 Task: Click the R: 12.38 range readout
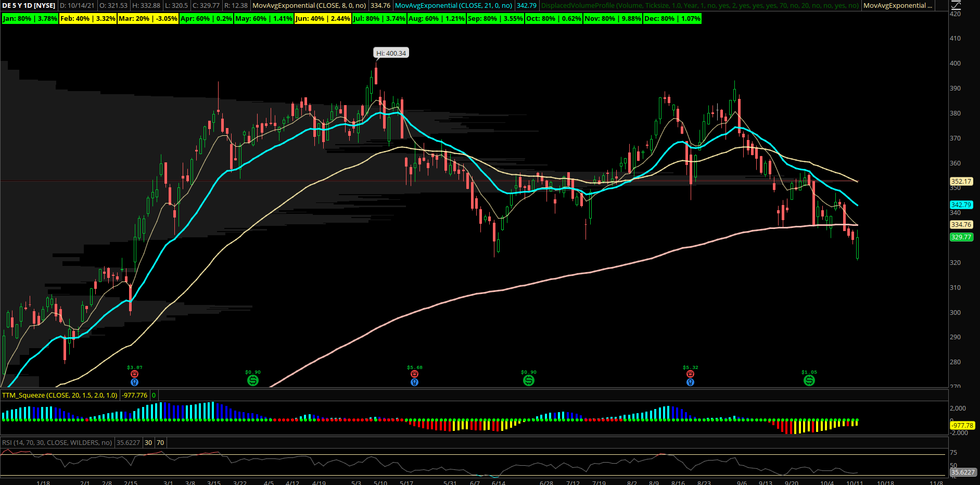tap(236, 6)
